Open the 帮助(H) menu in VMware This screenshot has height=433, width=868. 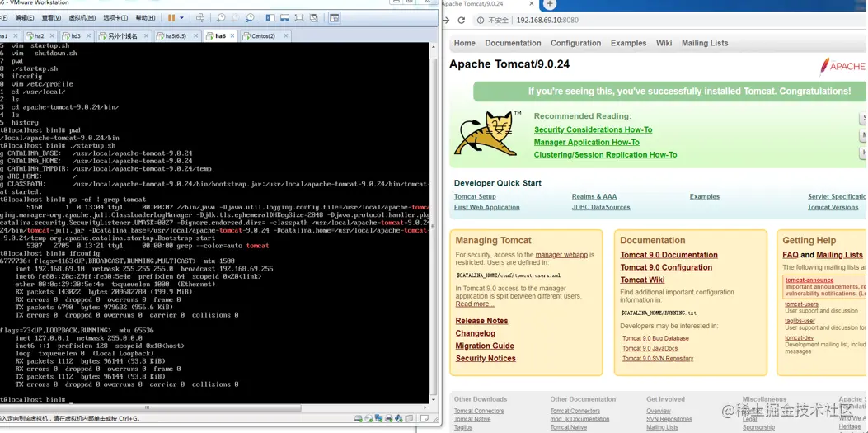point(145,17)
